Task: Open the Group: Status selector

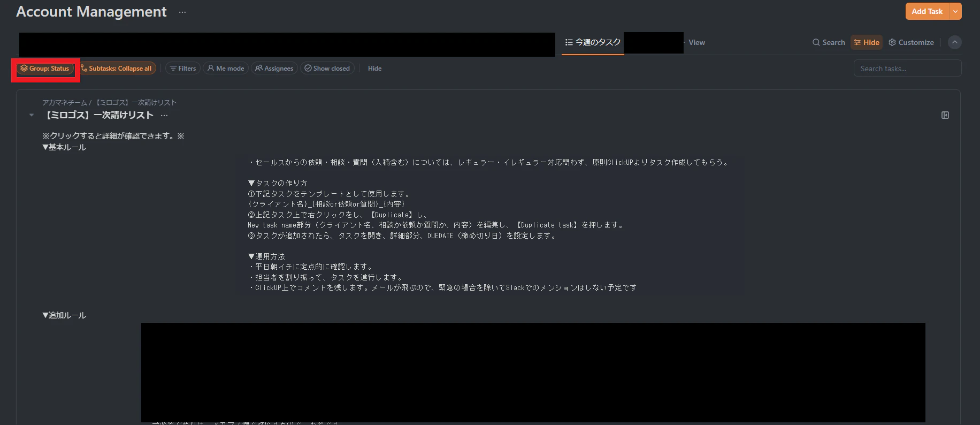Action: click(45, 69)
